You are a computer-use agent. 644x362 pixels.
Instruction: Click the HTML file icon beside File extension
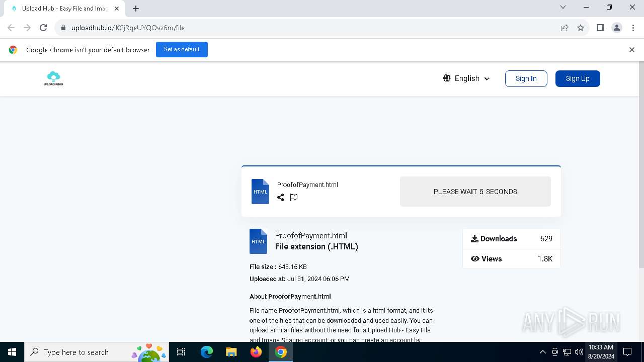[x=258, y=241]
